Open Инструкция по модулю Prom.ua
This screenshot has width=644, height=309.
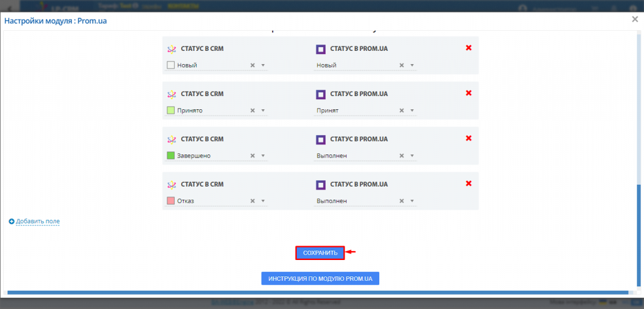tap(320, 278)
